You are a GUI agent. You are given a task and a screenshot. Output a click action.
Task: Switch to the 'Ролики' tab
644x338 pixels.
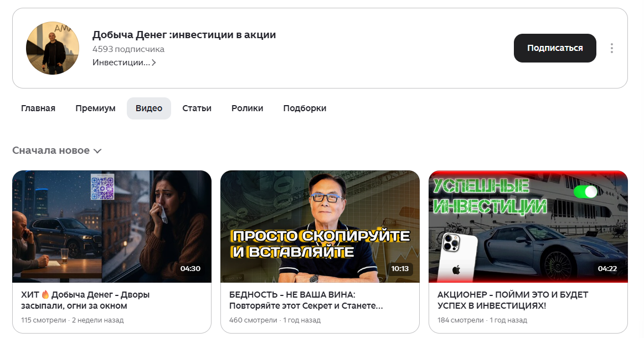(x=248, y=108)
